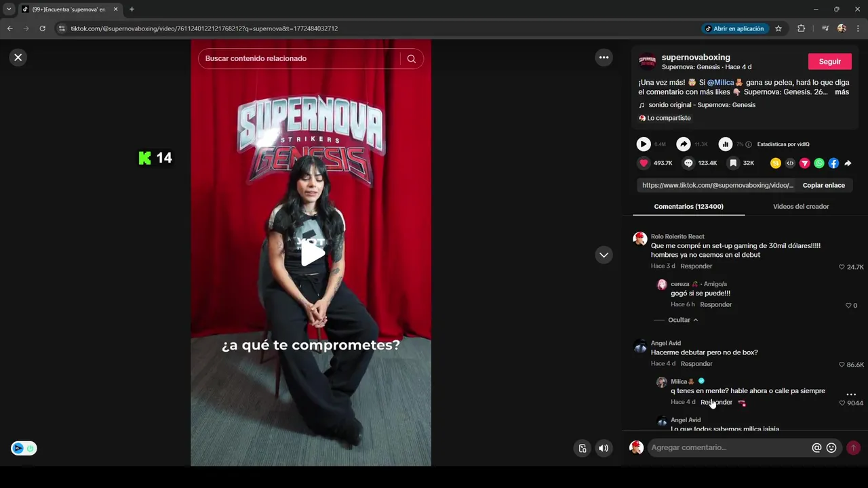
Task: Click the info icon next to 7%
Action: tap(749, 144)
